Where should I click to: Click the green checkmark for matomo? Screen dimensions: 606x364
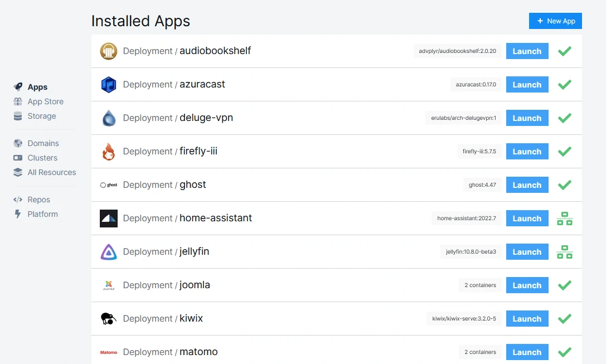click(565, 352)
